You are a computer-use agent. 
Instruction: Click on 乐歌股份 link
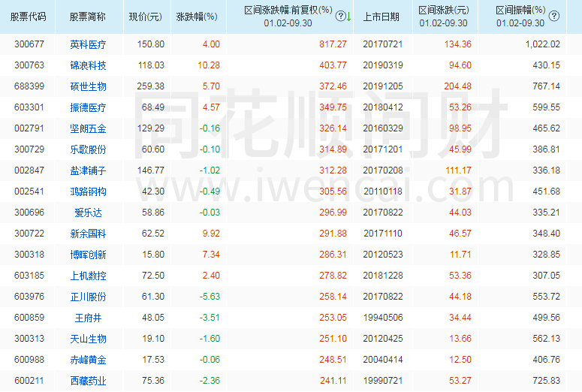pyautogui.click(x=88, y=149)
